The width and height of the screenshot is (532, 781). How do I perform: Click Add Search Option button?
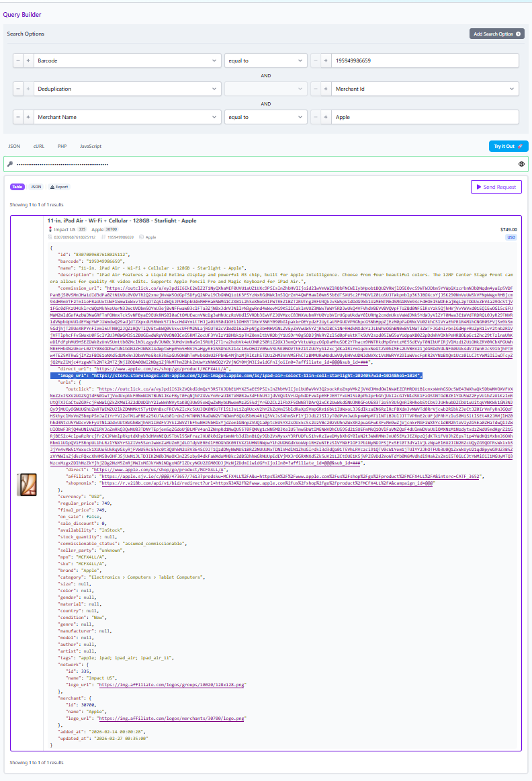496,34
